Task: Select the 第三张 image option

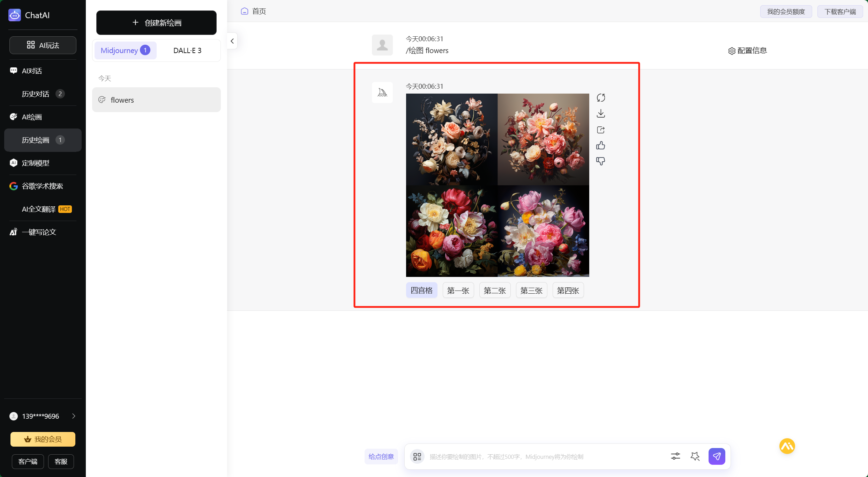Action: [531, 290]
